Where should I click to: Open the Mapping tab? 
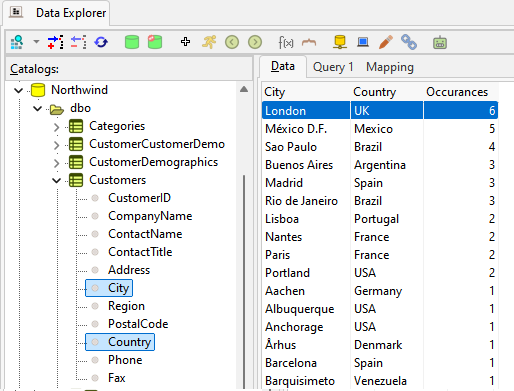(390, 67)
